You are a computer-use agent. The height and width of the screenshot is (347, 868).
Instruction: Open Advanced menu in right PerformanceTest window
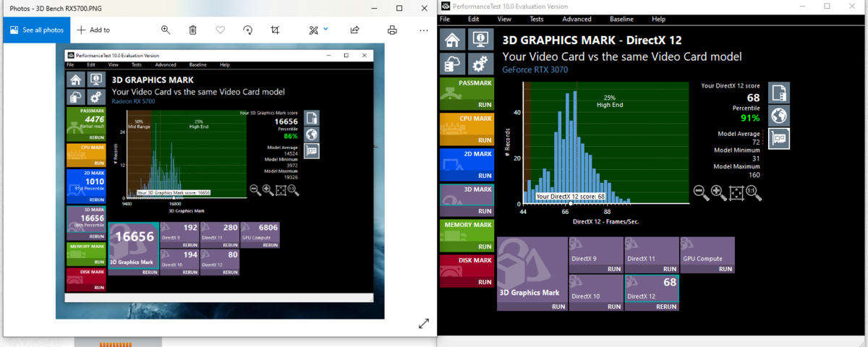576,19
